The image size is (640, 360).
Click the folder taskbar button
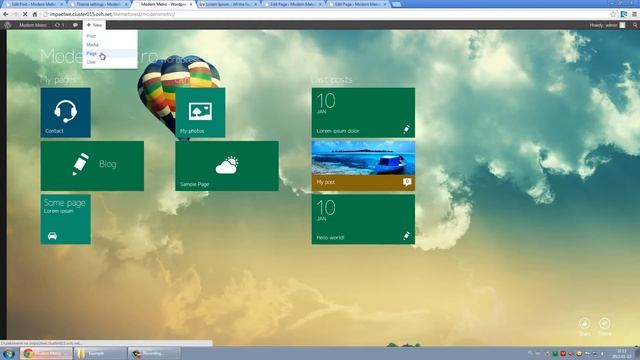pos(100,353)
